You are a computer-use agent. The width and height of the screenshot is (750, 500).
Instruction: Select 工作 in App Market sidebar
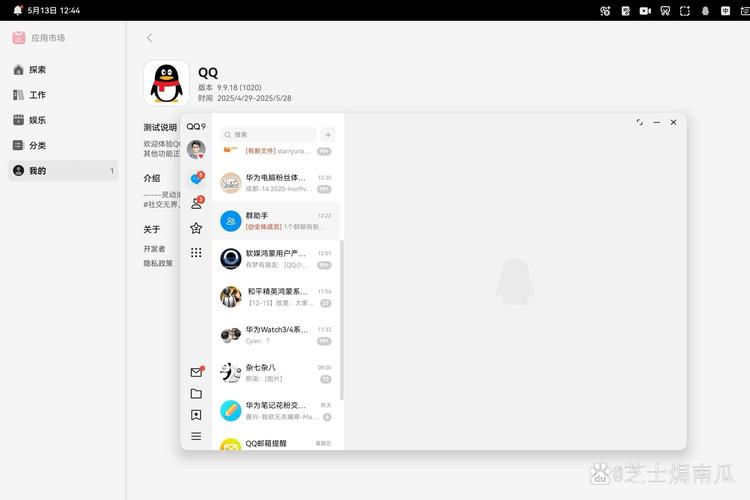point(63,95)
